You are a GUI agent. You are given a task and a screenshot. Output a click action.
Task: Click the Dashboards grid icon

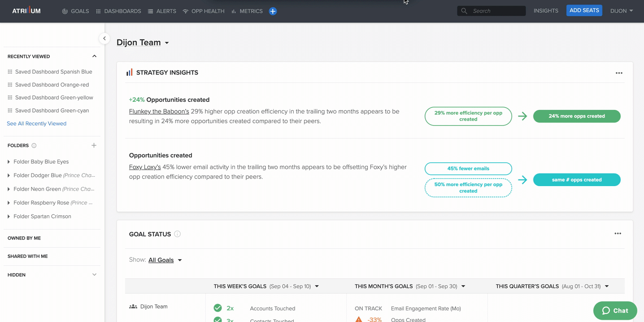pyautogui.click(x=98, y=11)
